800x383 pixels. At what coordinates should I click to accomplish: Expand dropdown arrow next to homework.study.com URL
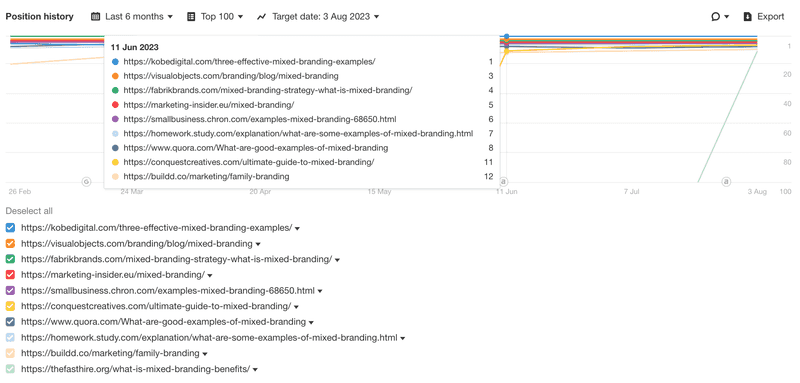tap(403, 338)
